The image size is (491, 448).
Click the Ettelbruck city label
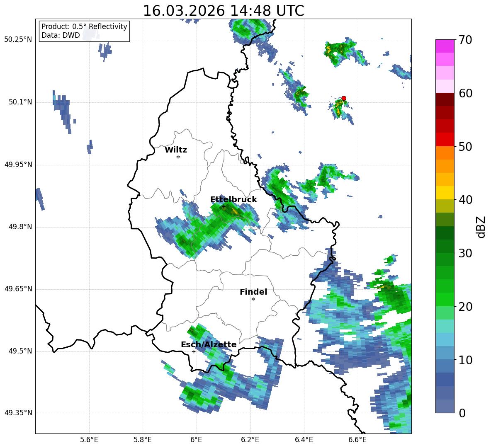(233, 200)
